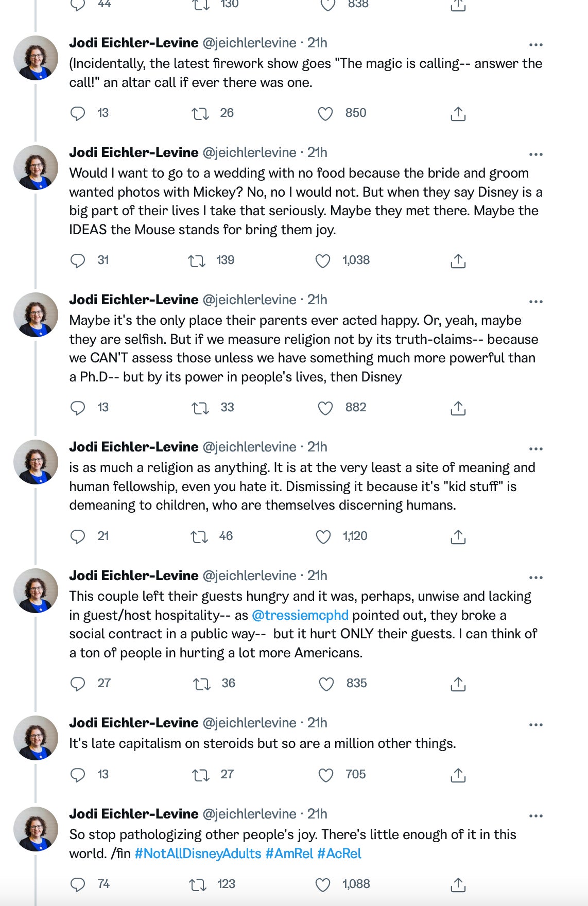Image resolution: width=588 pixels, height=906 pixels.
Task: Like the tweet with 1,120 likes
Action: click(323, 537)
